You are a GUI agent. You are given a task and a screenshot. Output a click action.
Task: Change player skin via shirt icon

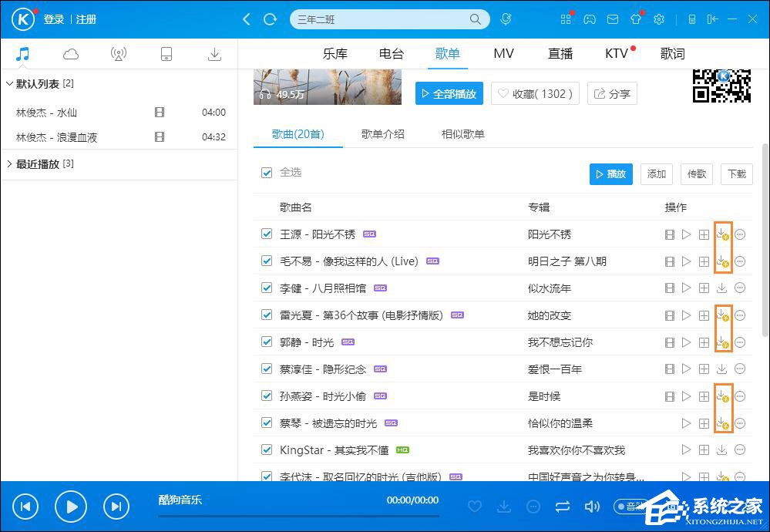tap(635, 19)
